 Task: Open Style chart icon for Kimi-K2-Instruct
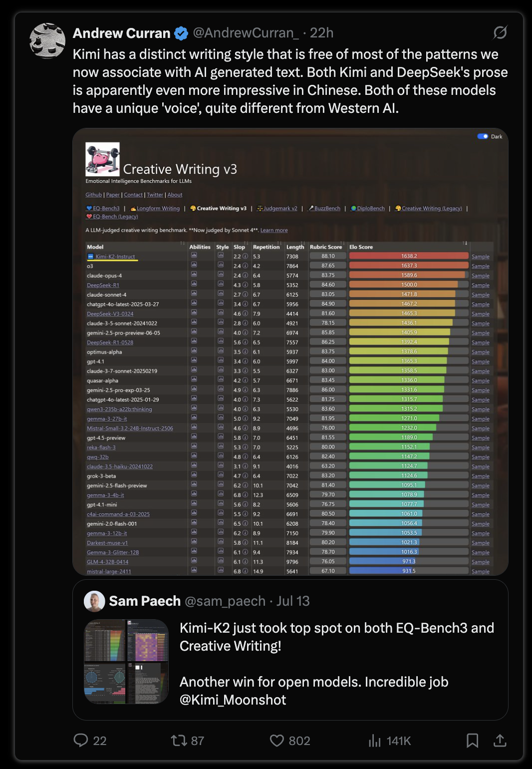pyautogui.click(x=221, y=256)
